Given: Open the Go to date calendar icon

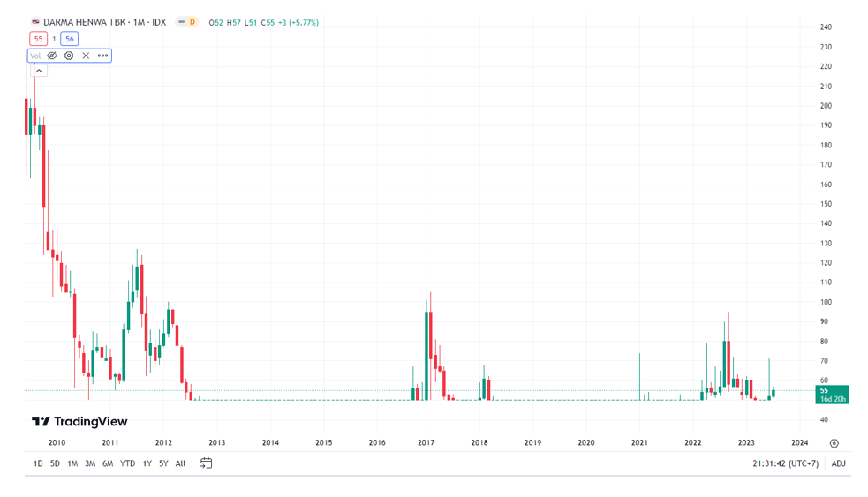Looking at the screenshot, I should click(x=206, y=463).
